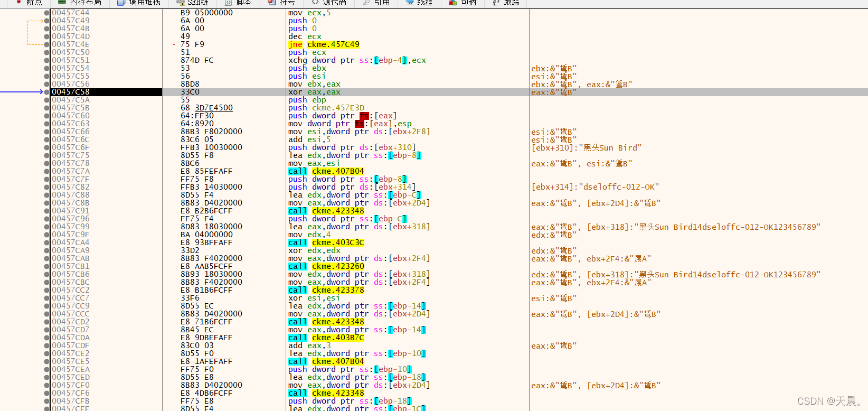868x411 pixels.
Task: Select address 00457CF6 row
Action: (71, 393)
